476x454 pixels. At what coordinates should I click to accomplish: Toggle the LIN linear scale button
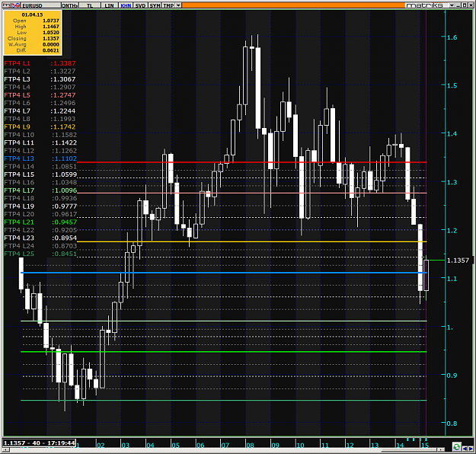(x=109, y=5)
